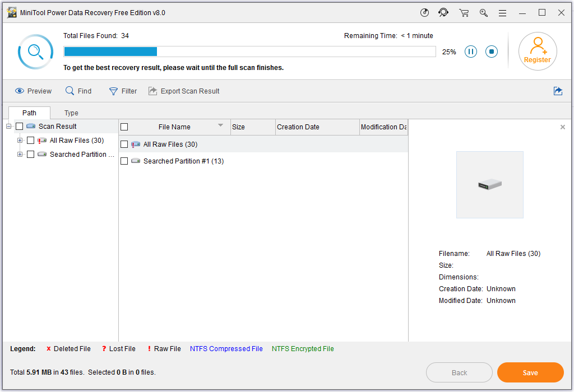The height and width of the screenshot is (392, 574).
Task: Close the preview pane
Action: click(563, 127)
